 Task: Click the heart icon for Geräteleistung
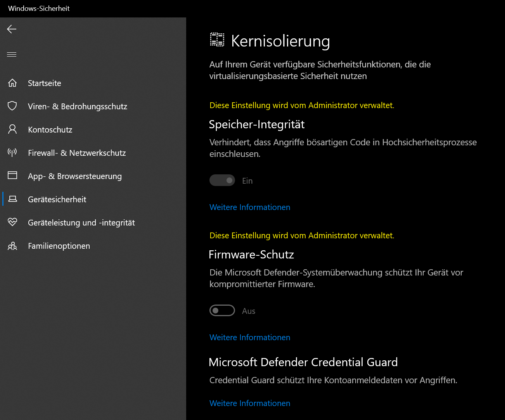(x=12, y=222)
